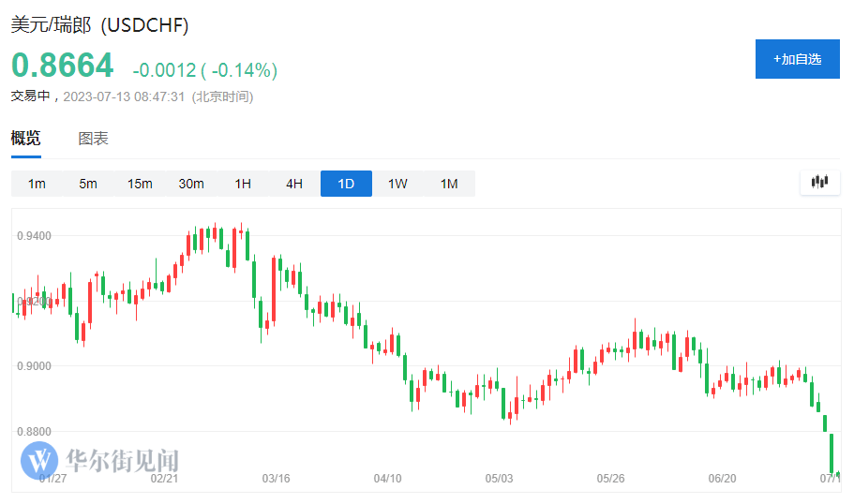Click the -0.0012 (-0.14%) change value
The image size is (854, 504).
click(x=204, y=70)
